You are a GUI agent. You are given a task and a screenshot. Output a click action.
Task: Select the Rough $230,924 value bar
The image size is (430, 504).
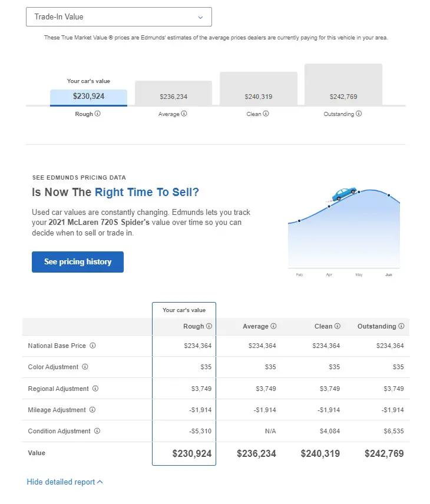click(88, 98)
